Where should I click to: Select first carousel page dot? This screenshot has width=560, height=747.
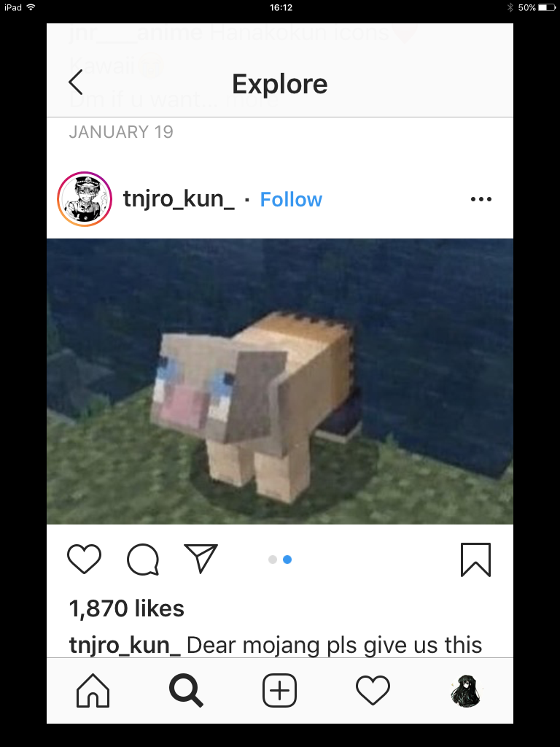click(x=273, y=560)
